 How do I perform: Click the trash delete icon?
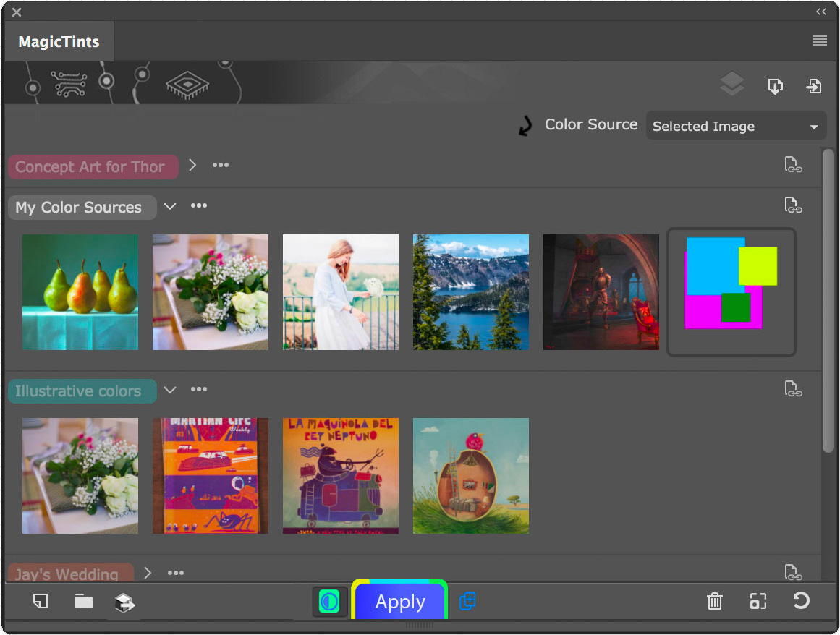tap(714, 601)
